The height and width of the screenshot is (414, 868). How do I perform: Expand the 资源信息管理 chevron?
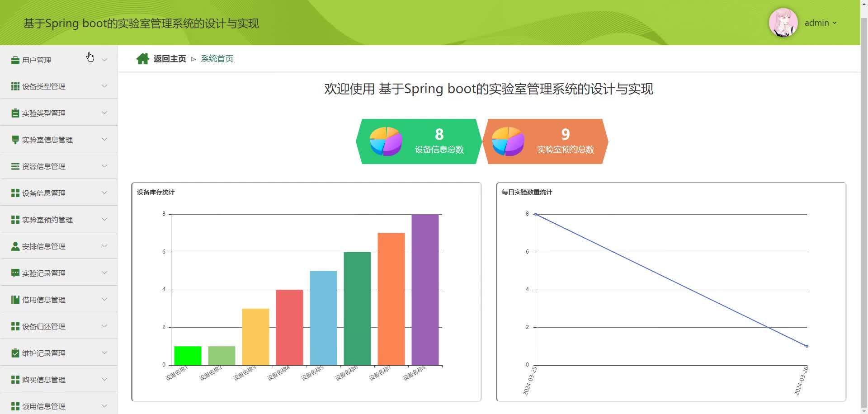(104, 166)
